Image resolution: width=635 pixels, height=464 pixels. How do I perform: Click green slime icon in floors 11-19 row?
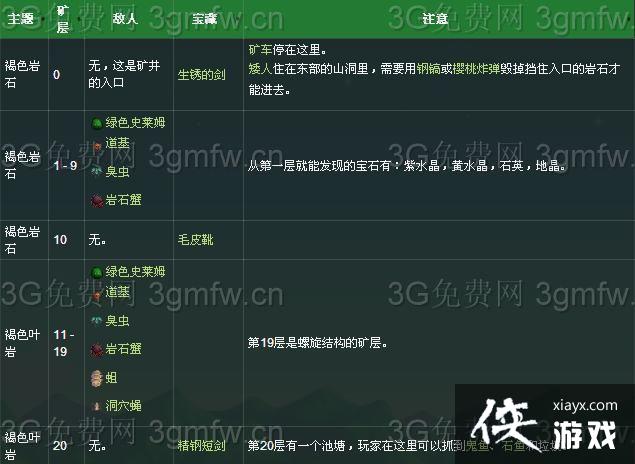click(x=96, y=272)
